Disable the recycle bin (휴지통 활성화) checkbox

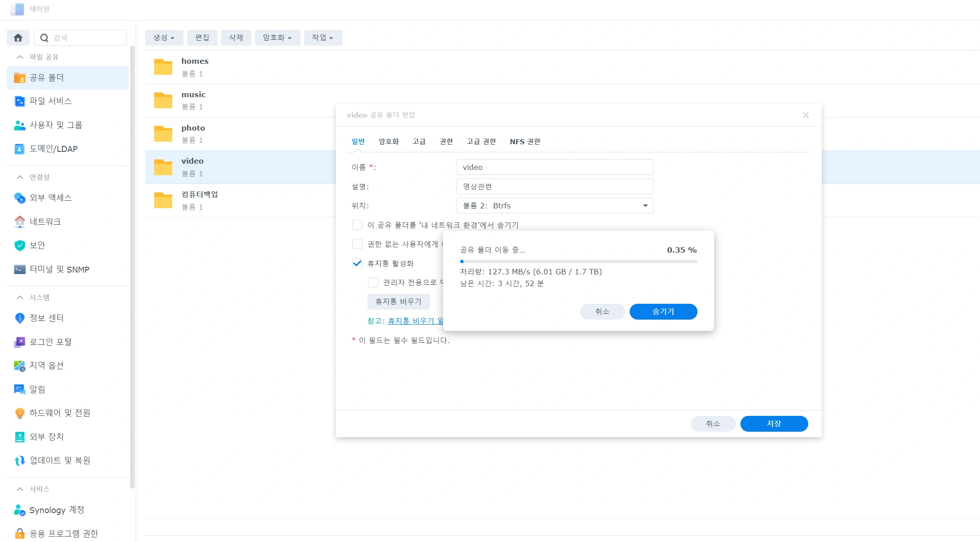[357, 264]
